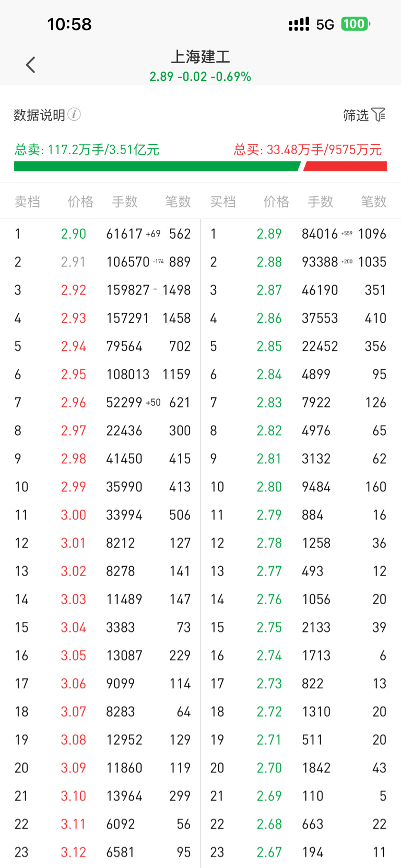Tap the quote line 2.89 -0.02 -0.69%
This screenshot has height=868, width=401.
pos(200,77)
